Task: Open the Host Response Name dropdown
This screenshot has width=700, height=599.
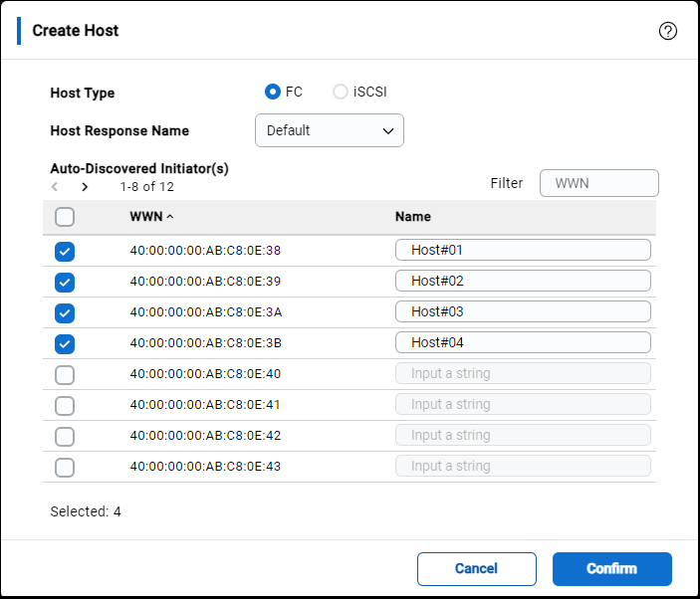Action: (x=329, y=130)
